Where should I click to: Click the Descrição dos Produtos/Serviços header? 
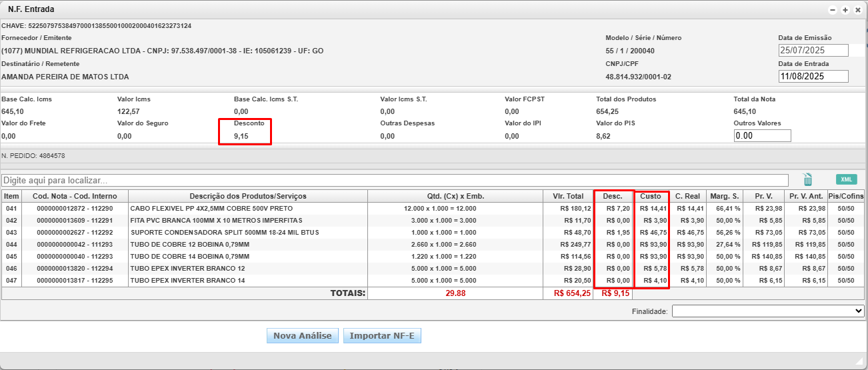[247, 196]
